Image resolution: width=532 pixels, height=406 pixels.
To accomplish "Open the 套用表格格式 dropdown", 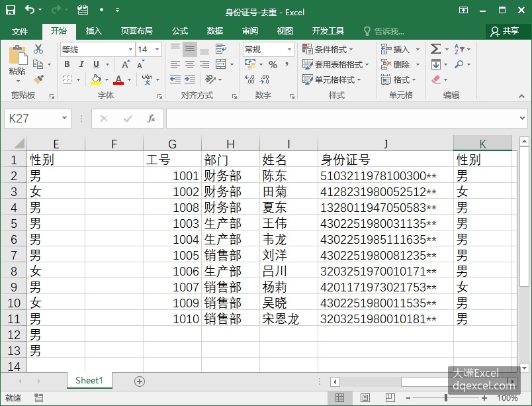I will point(335,64).
